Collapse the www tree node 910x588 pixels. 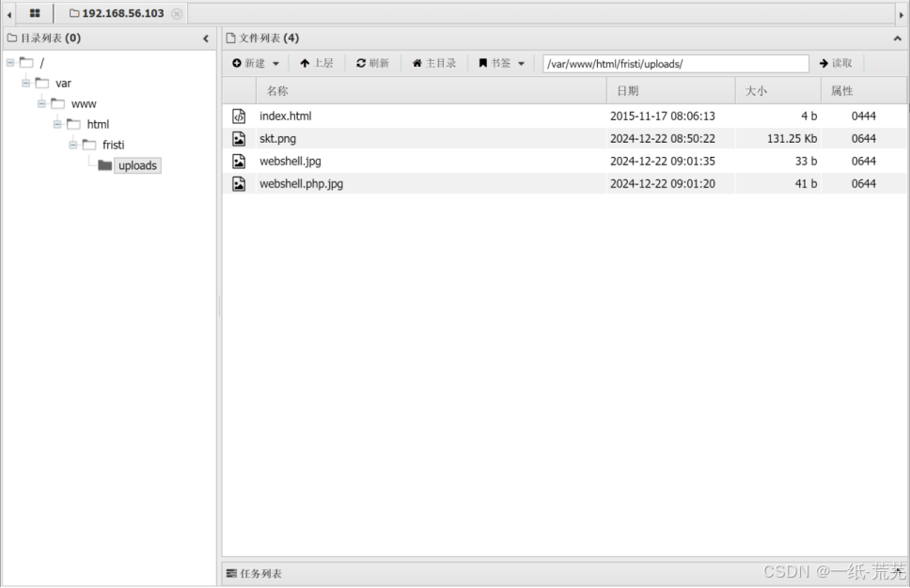point(41,104)
